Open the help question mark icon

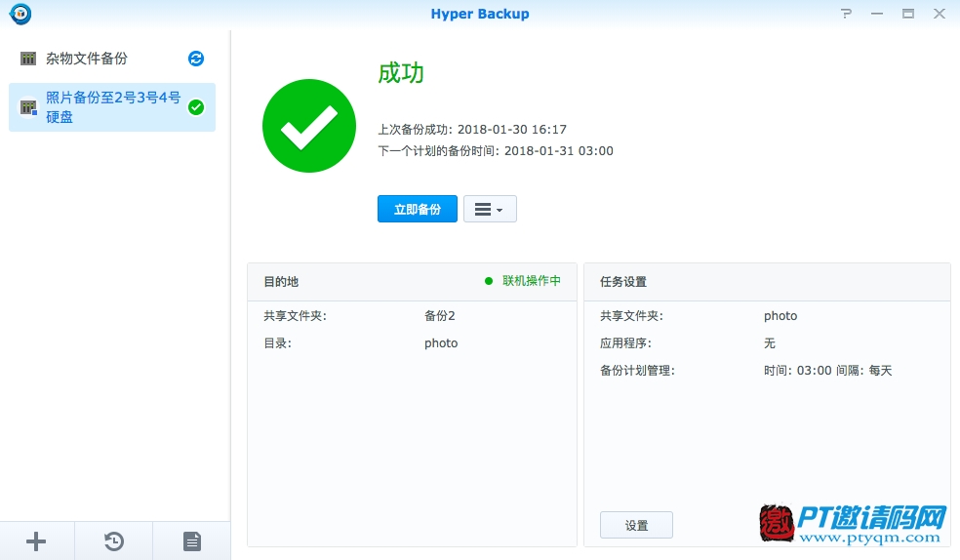click(x=846, y=14)
